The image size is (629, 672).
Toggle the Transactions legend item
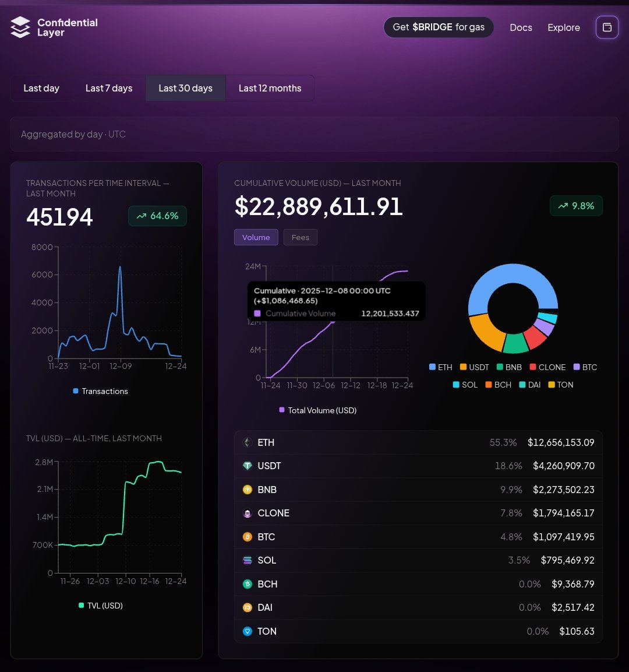point(101,391)
